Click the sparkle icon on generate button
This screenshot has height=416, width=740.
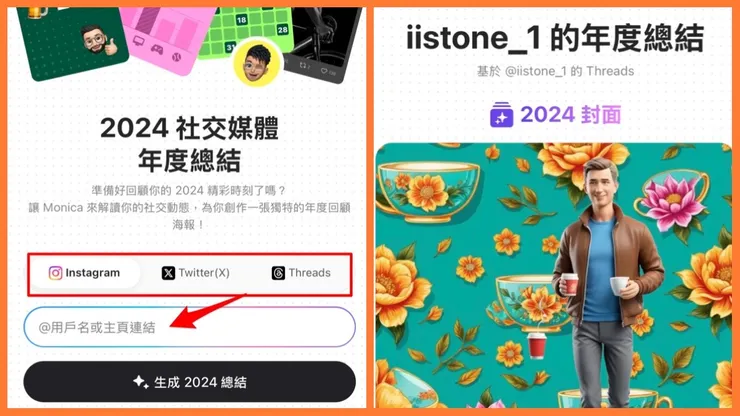point(140,381)
